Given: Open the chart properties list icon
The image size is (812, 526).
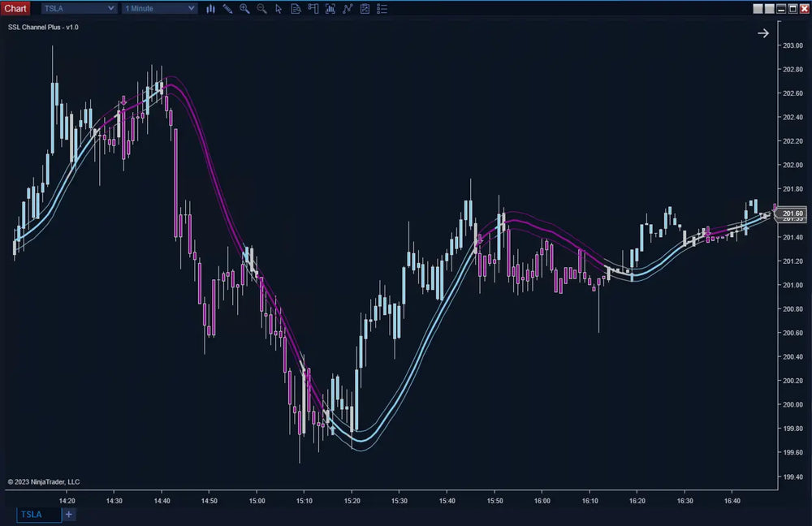Looking at the screenshot, I should [x=382, y=8].
